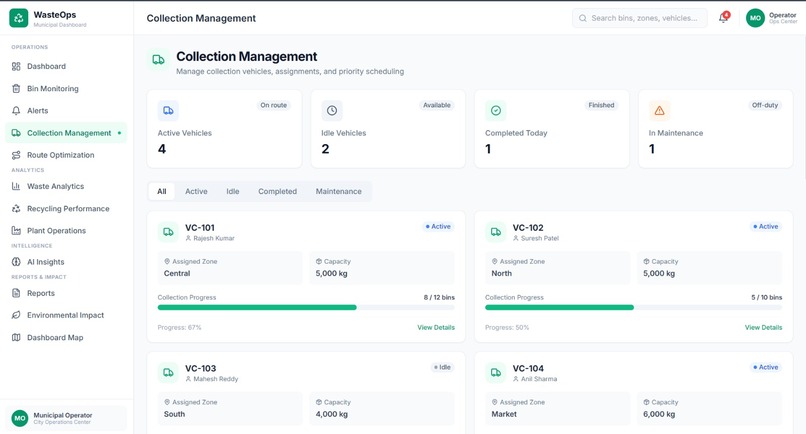The width and height of the screenshot is (806, 434).
Task: Click the truck icon beside the page heading
Action: coord(158,60)
